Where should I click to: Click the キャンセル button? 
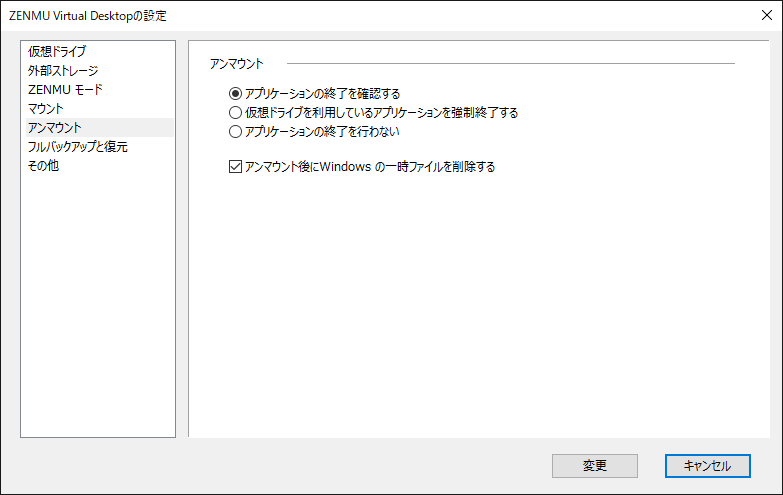(708, 466)
